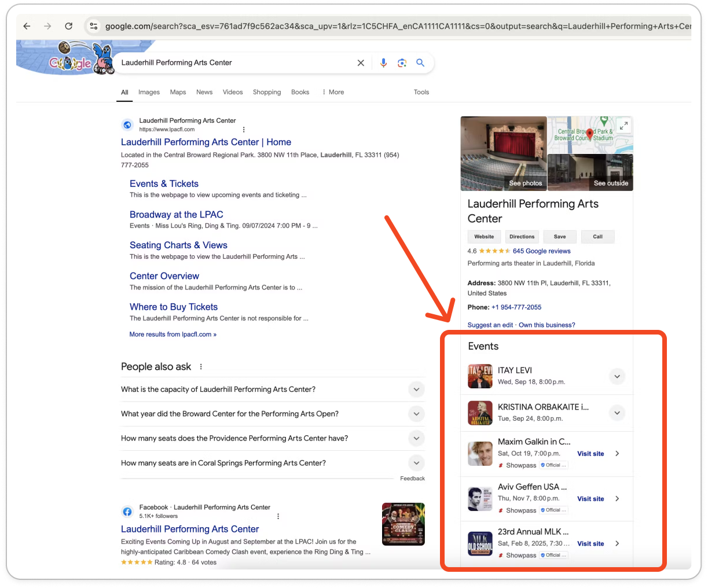This screenshot has width=708, height=588.
Task: Click the Directions button
Action: [522, 237]
